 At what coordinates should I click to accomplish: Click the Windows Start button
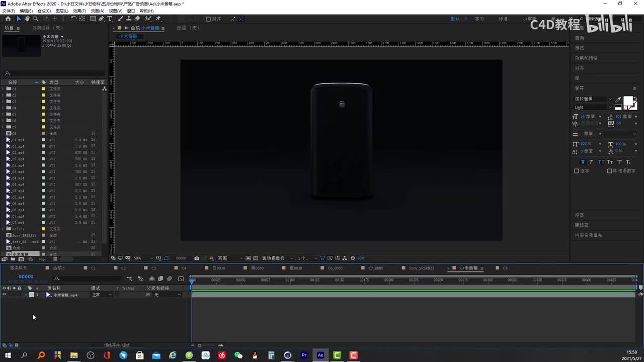8,355
